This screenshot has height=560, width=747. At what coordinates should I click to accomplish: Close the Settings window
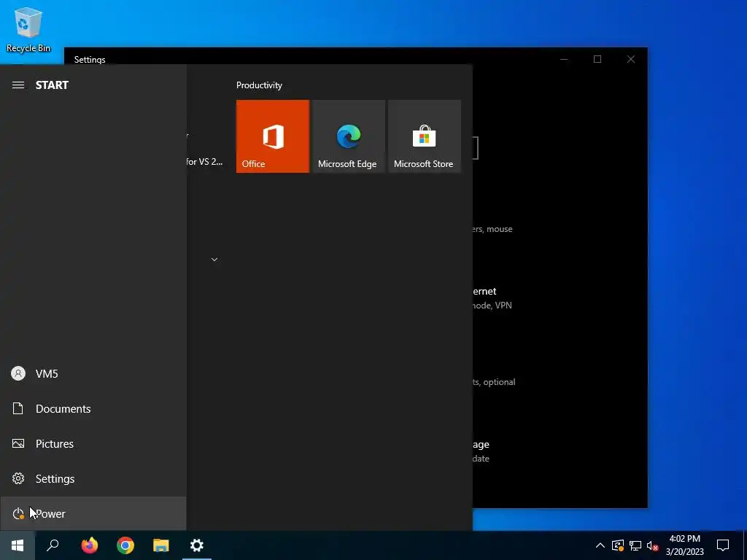(631, 59)
